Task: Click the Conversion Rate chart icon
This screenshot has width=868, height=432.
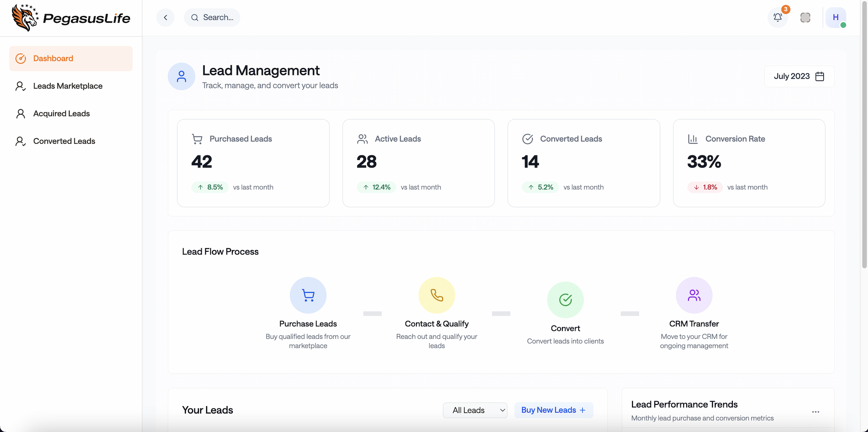Action: pyautogui.click(x=693, y=139)
